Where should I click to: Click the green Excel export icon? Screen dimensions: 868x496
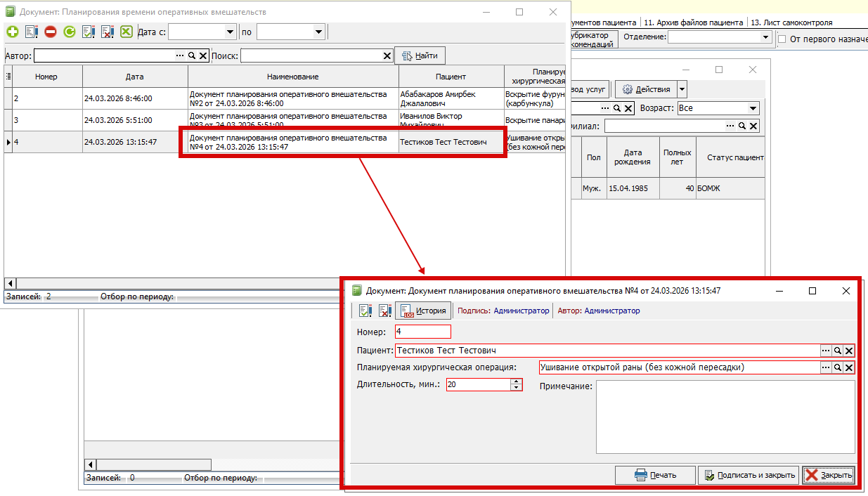pyautogui.click(x=127, y=32)
